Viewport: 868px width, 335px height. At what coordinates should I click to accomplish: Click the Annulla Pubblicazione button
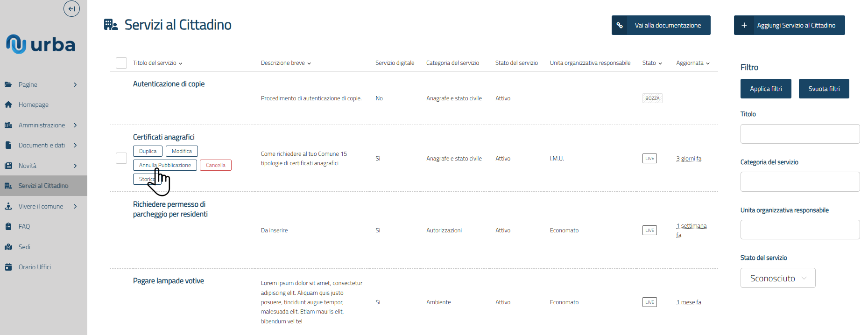(165, 165)
